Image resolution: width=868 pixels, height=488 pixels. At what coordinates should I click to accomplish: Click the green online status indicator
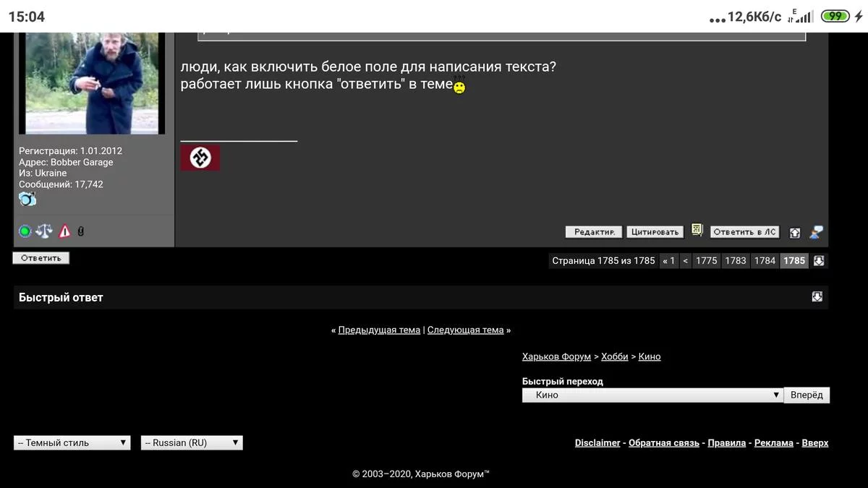pos(25,231)
